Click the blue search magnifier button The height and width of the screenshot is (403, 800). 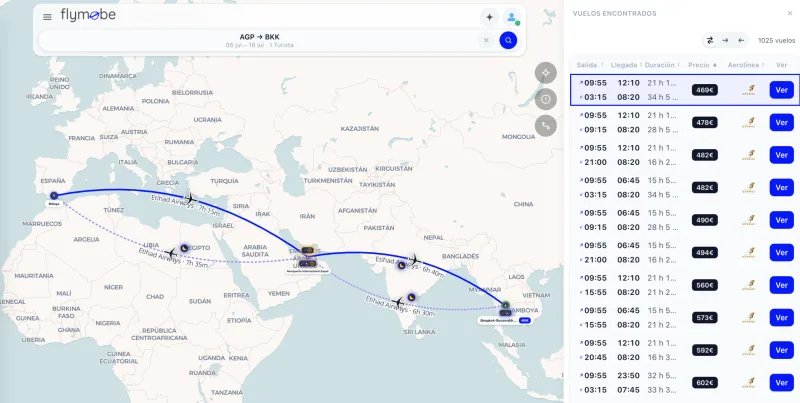point(508,40)
